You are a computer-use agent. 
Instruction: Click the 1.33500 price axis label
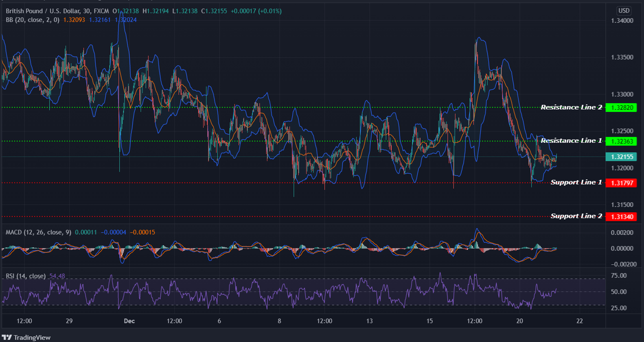tap(622, 57)
